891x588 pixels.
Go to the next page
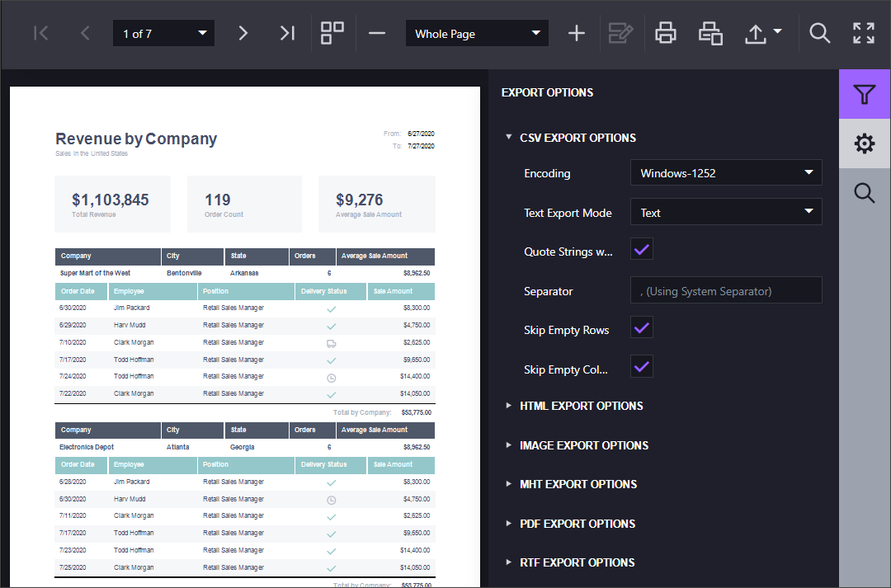[x=243, y=34]
